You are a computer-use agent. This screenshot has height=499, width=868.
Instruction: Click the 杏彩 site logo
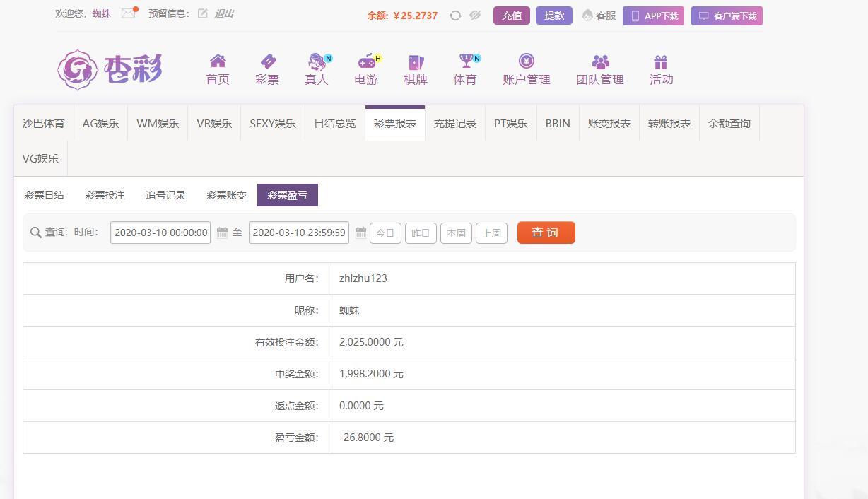point(110,69)
